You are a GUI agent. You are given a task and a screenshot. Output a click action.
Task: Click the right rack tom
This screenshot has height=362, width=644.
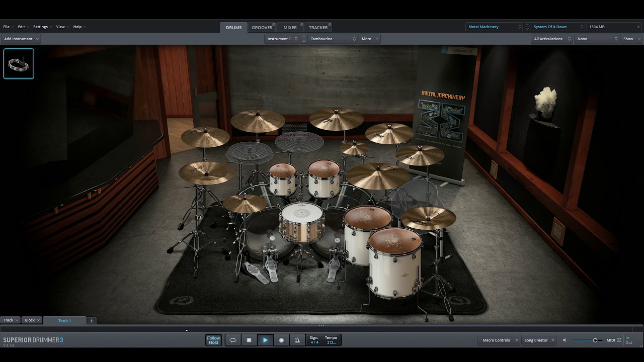tap(324, 178)
